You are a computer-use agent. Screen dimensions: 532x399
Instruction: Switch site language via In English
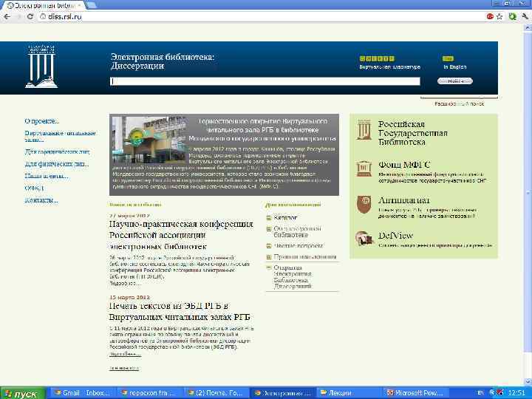(x=455, y=67)
